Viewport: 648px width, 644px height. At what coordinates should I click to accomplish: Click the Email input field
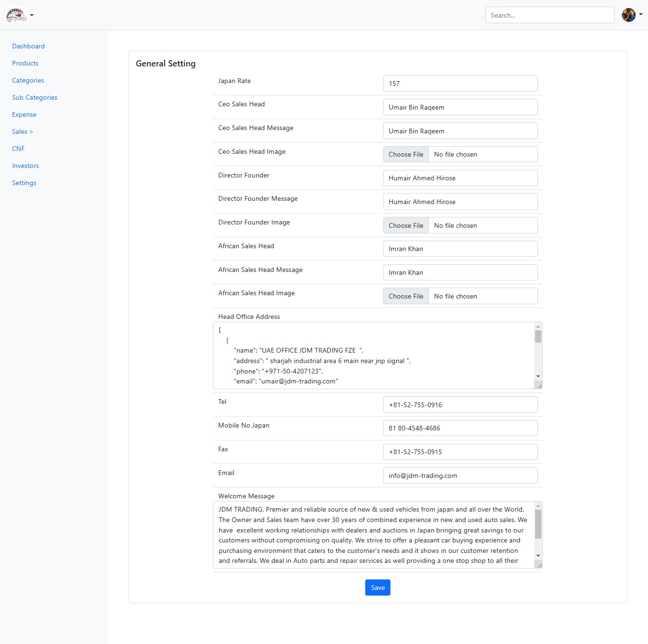click(x=460, y=476)
